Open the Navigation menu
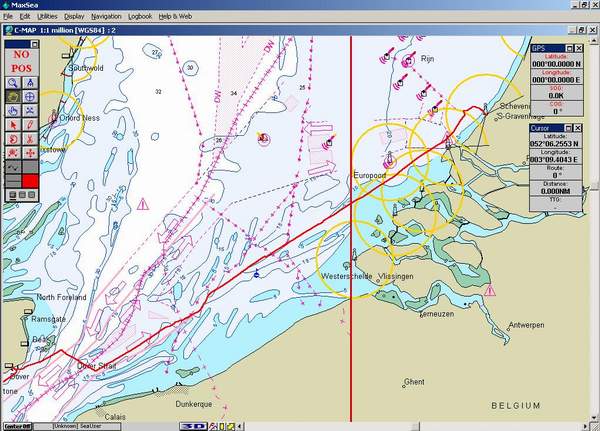The width and height of the screenshot is (600, 431). (105, 17)
